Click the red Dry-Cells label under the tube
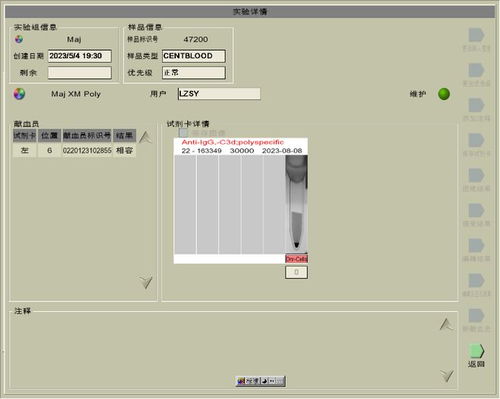Screen dimensions: 500x399 (296, 259)
